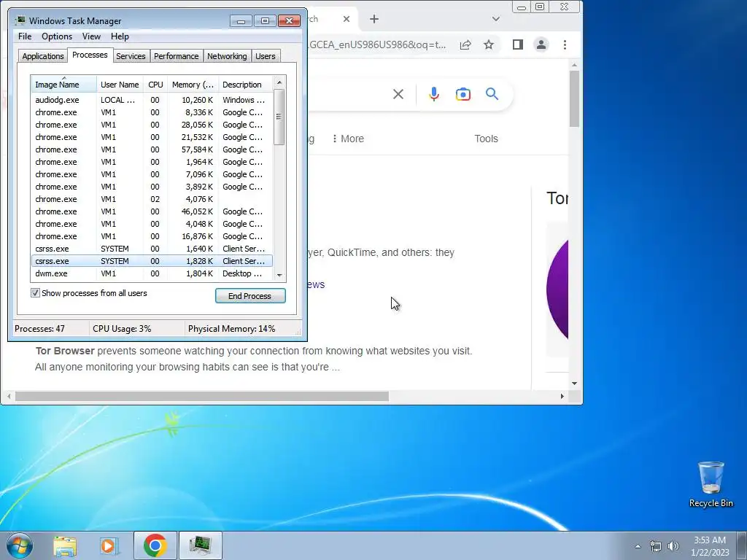The image size is (747, 560).
Task: Bookmark this page with star icon
Action: [489, 44]
